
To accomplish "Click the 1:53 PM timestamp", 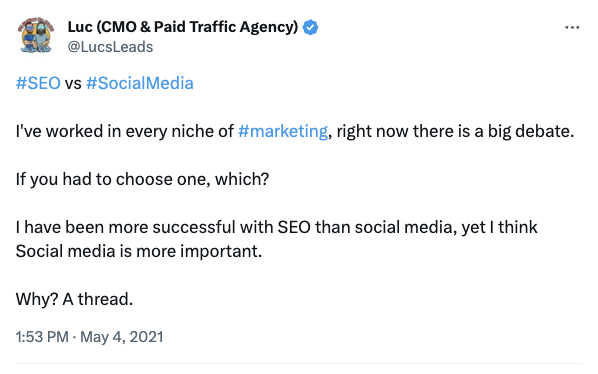I will (42, 337).
